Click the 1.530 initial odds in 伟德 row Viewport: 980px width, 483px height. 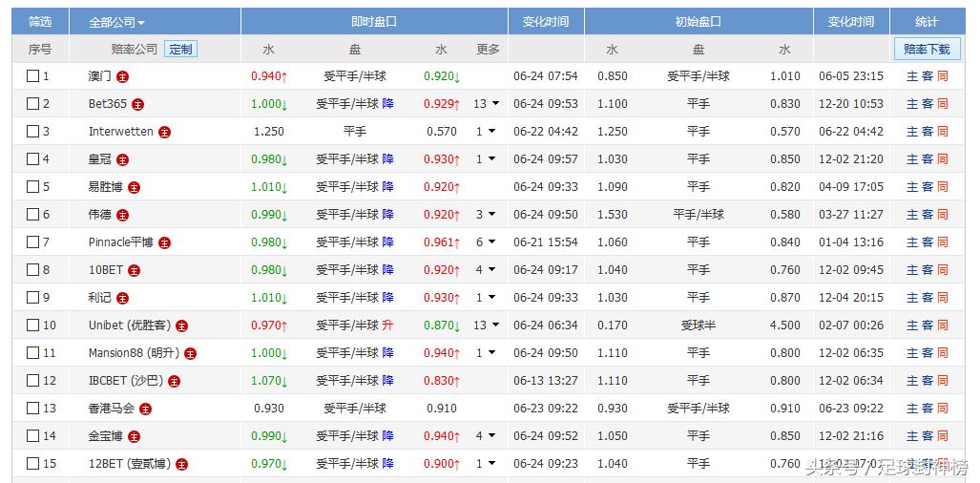click(x=613, y=215)
